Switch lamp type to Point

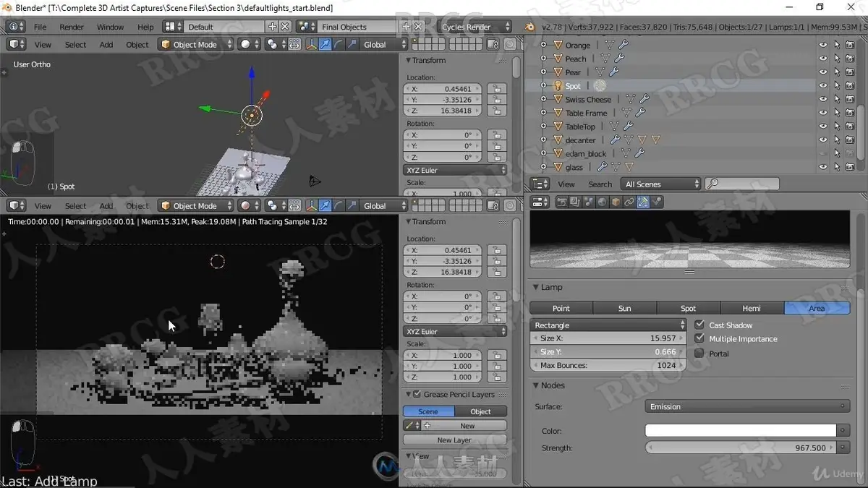(561, 308)
